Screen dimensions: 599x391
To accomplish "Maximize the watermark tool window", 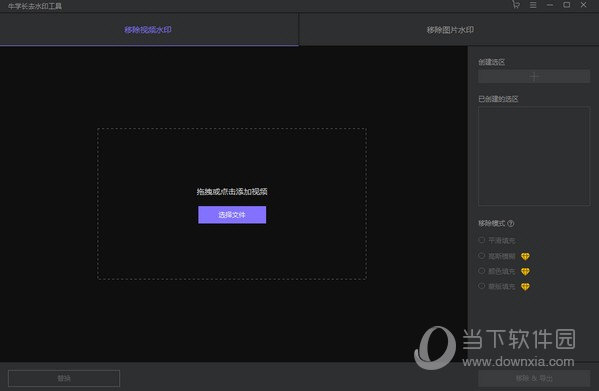I will [x=567, y=5].
